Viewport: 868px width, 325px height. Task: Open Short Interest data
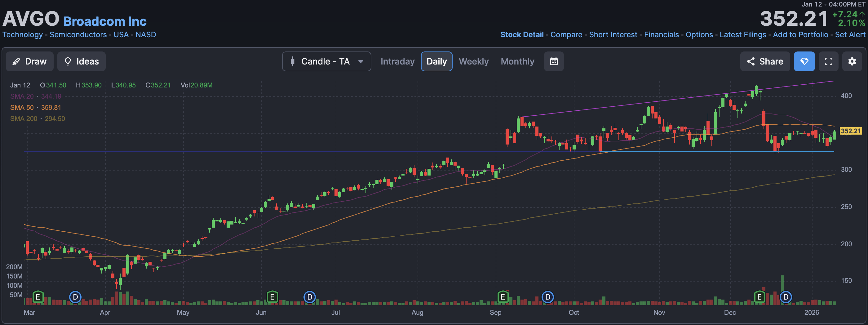tap(613, 35)
